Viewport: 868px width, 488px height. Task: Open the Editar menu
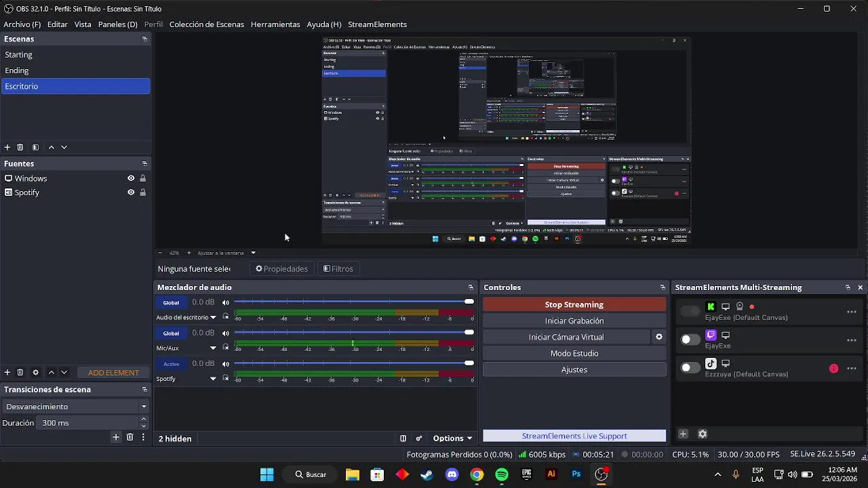coord(57,24)
